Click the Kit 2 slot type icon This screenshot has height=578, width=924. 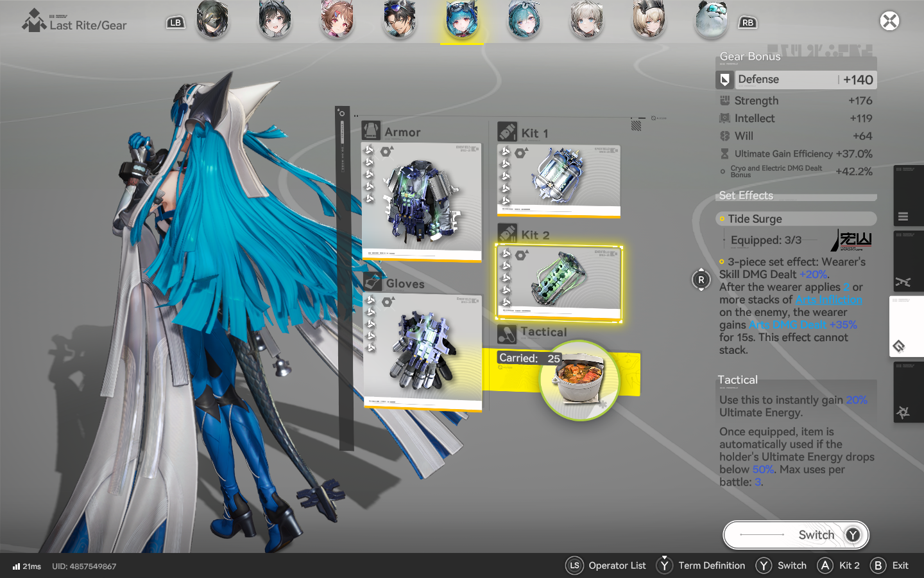click(507, 234)
